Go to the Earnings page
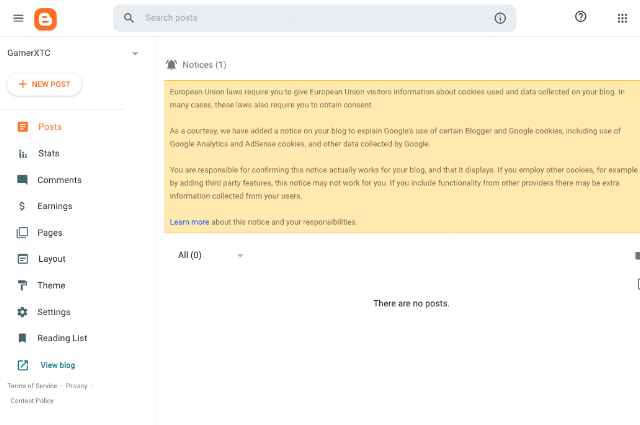Screen dimensions: 640x425 pyautogui.click(x=55, y=206)
